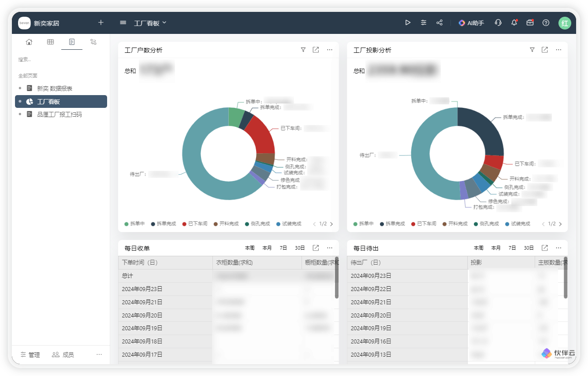Viewport: 588px width, 376px height.
Task: Expand 工厂投影分析 chart to fullscreen
Action: tap(545, 50)
